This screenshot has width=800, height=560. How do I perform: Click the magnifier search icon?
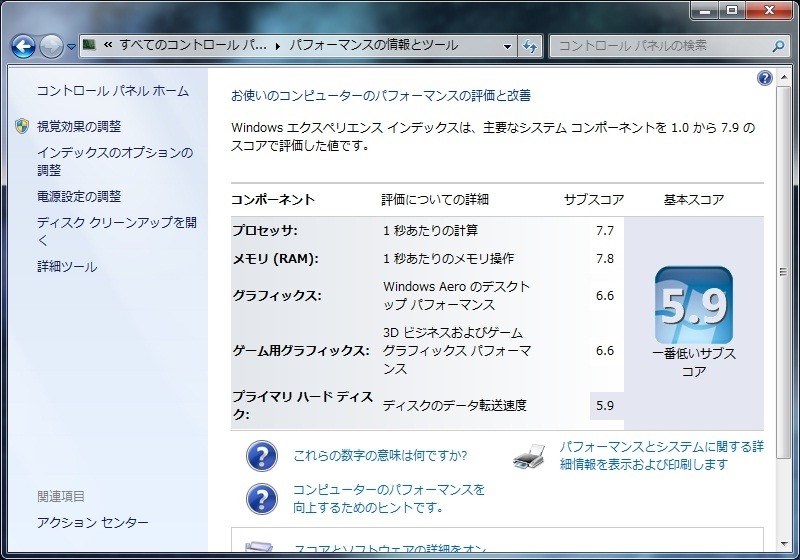[778, 46]
